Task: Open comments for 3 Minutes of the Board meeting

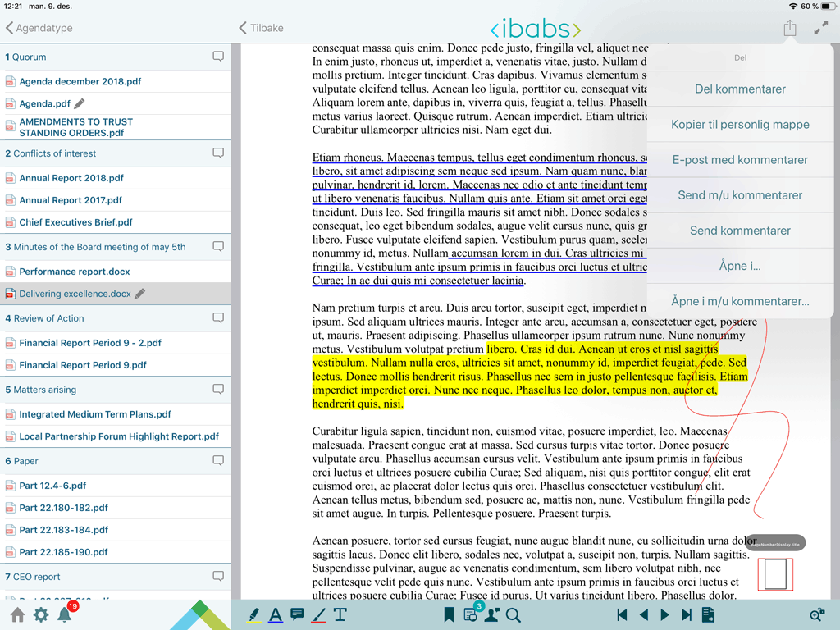Action: pos(218,247)
